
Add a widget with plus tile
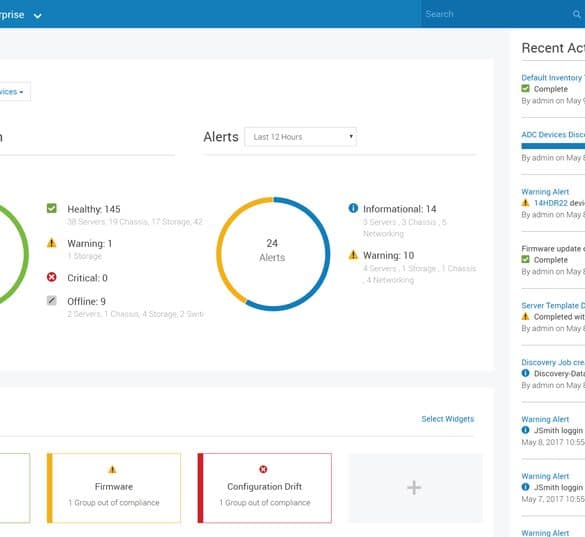[x=415, y=488]
